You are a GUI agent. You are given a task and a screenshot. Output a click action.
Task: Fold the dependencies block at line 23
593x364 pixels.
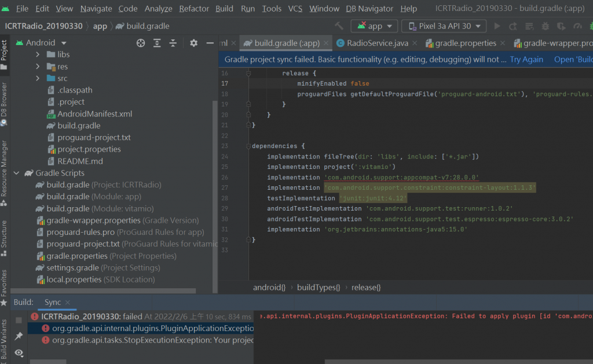tap(248, 146)
